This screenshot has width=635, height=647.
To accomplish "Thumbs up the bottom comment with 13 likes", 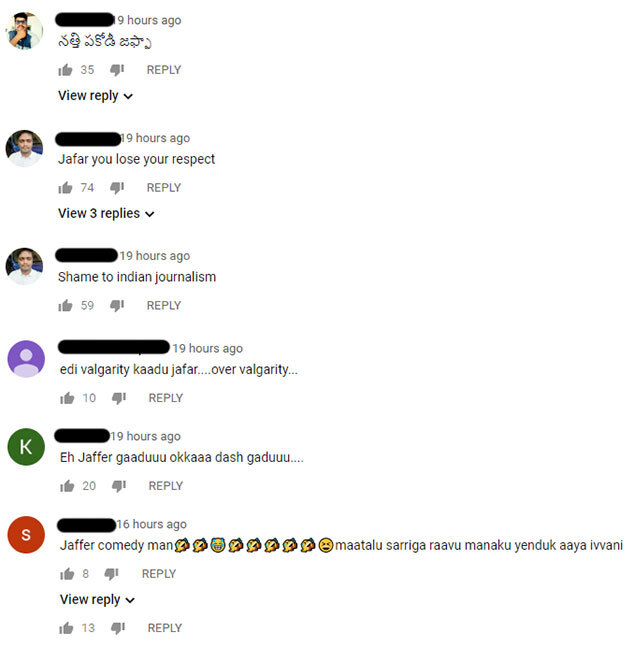I will [x=66, y=628].
